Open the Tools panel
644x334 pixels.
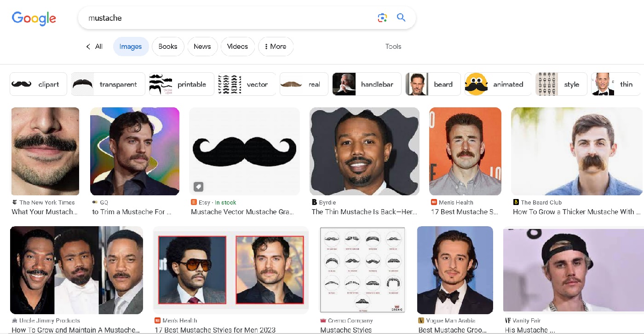(x=393, y=47)
